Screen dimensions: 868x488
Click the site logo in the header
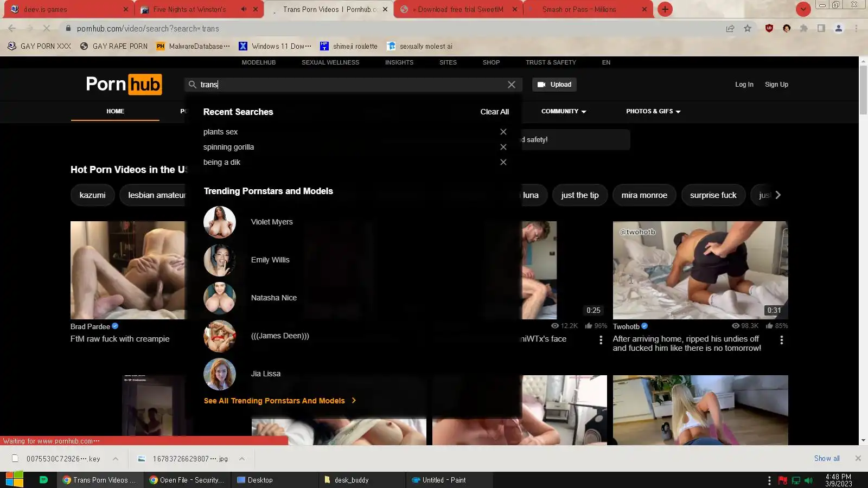point(124,85)
